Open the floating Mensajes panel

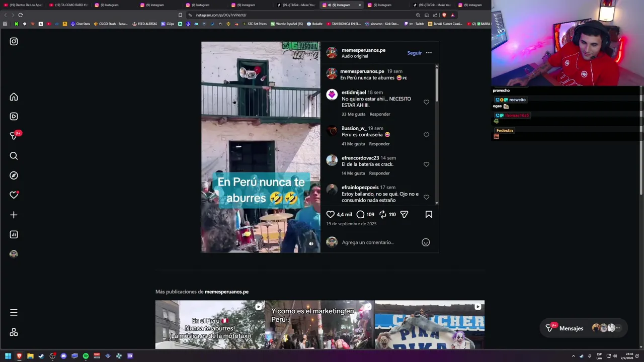click(584, 328)
